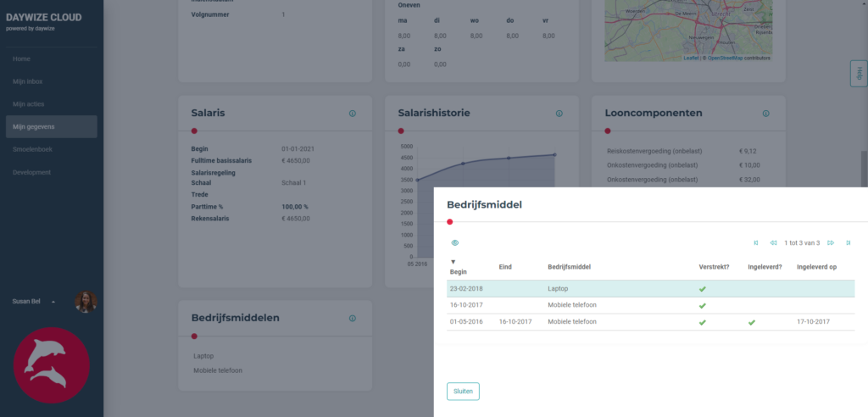The image size is (868, 417).
Task: Go to first page of Bedrijfsmiddel table
Action: coord(756,243)
